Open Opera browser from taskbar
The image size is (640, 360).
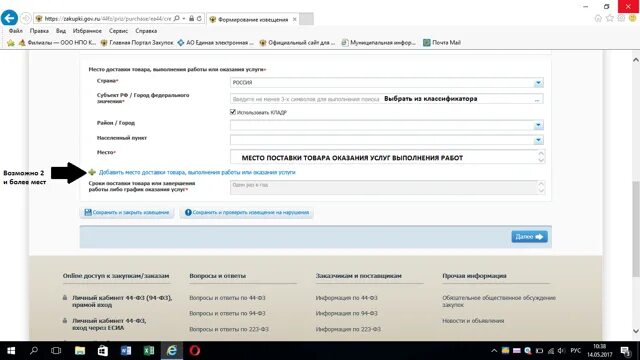click(x=195, y=351)
